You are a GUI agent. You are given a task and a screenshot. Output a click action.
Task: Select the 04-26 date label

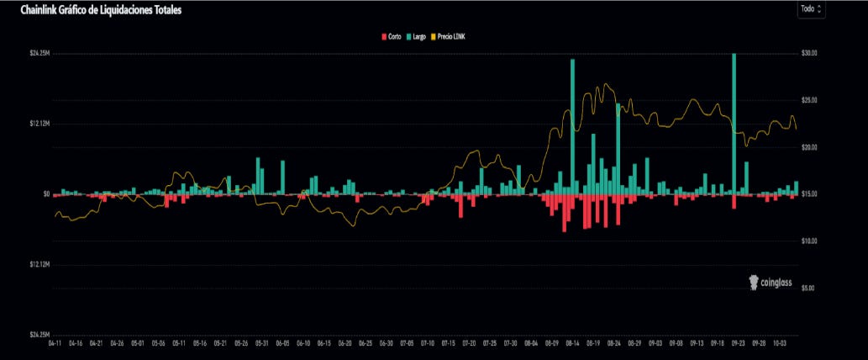pyautogui.click(x=117, y=343)
